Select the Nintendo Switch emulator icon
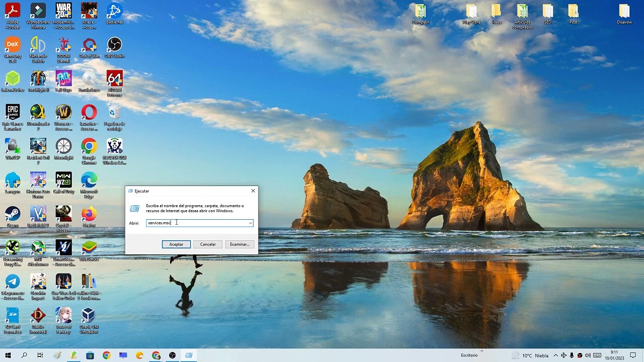 [x=38, y=49]
